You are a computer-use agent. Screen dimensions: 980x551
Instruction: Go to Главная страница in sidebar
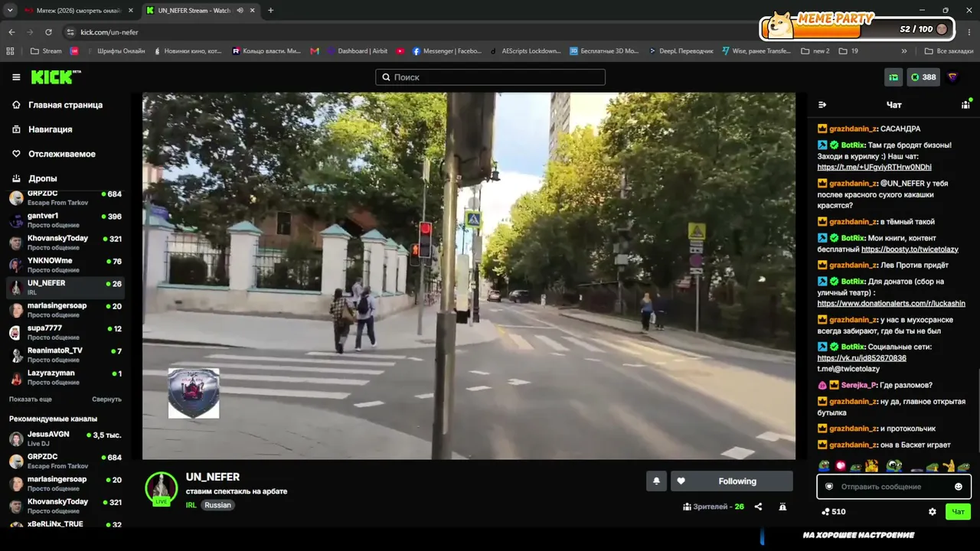pyautogui.click(x=65, y=105)
